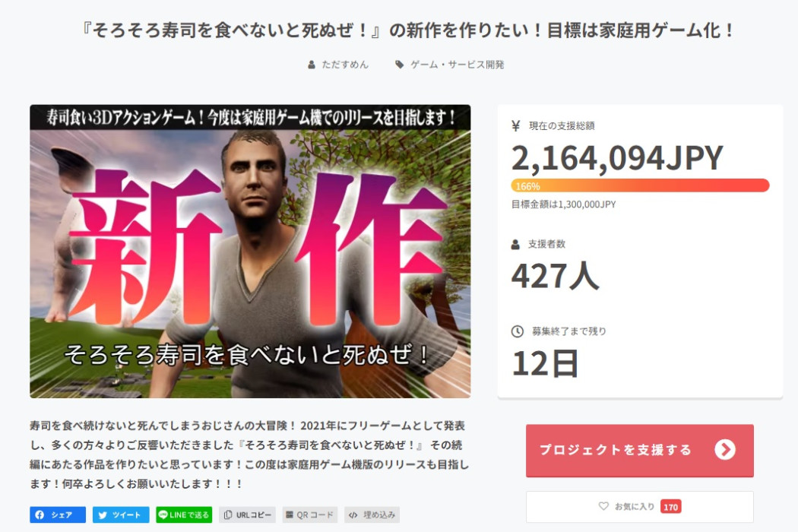Click the arrow circle icon on support button
The image size is (798, 532).
pyautogui.click(x=725, y=450)
